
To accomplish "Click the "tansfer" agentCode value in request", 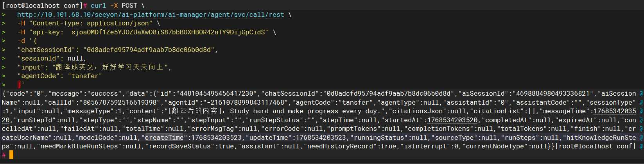I will pyautogui.click(x=85, y=76).
